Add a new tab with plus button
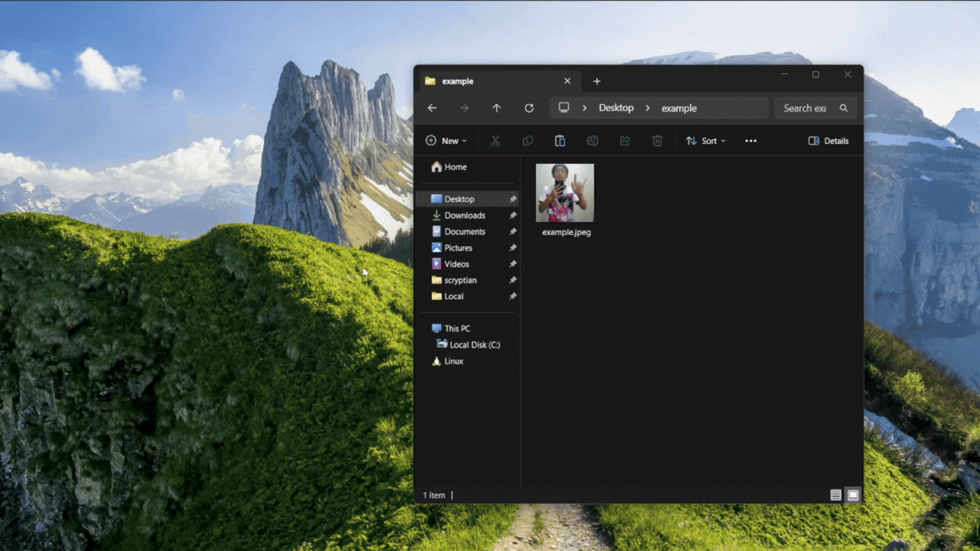The image size is (980, 551). (x=597, y=81)
